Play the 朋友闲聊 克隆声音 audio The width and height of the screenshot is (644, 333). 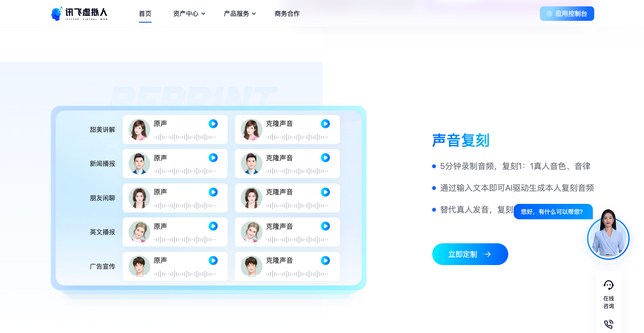tap(325, 192)
